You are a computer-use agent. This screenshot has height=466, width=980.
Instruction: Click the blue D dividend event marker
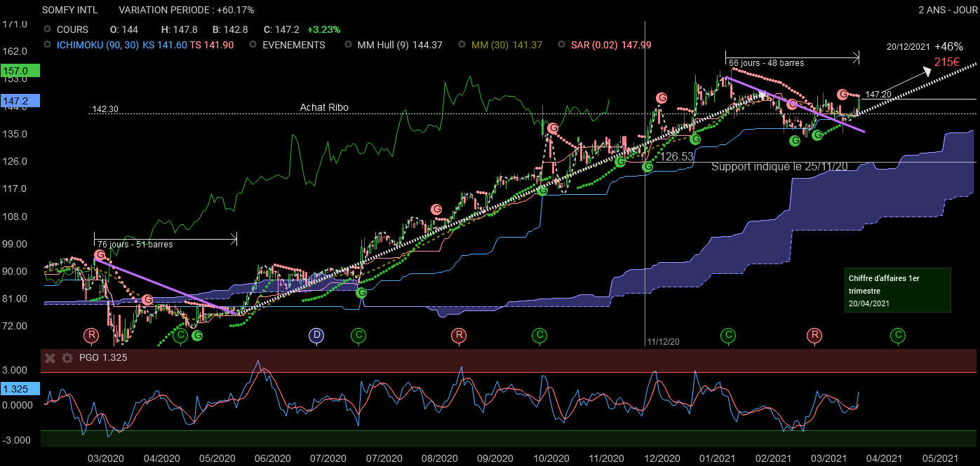pyautogui.click(x=316, y=336)
